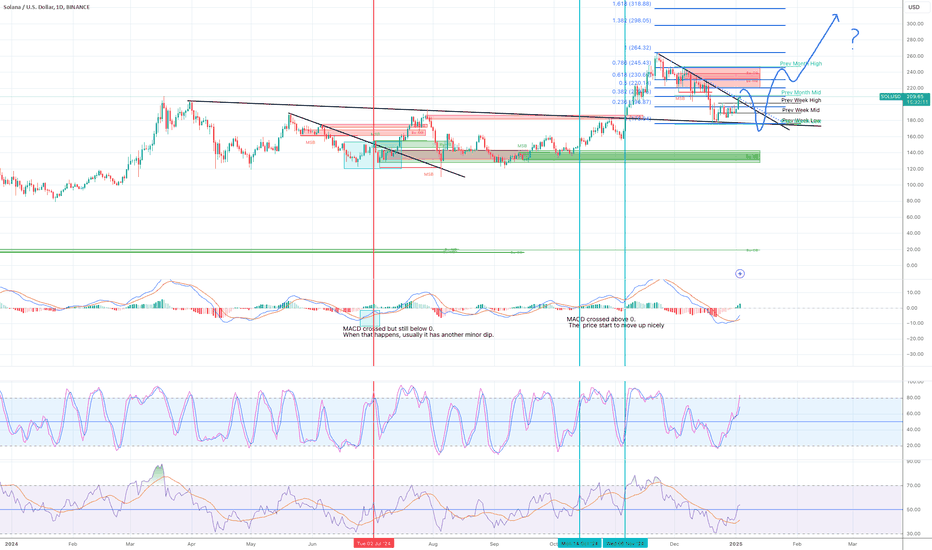Select the Prev Week Low label
The height and width of the screenshot is (550, 932).
(x=801, y=121)
